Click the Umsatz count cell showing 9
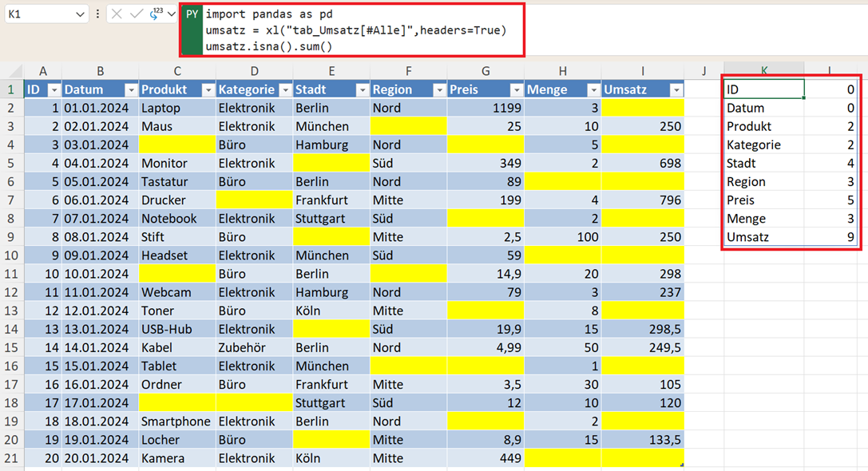Screen dimensions: 868x471 point(833,237)
